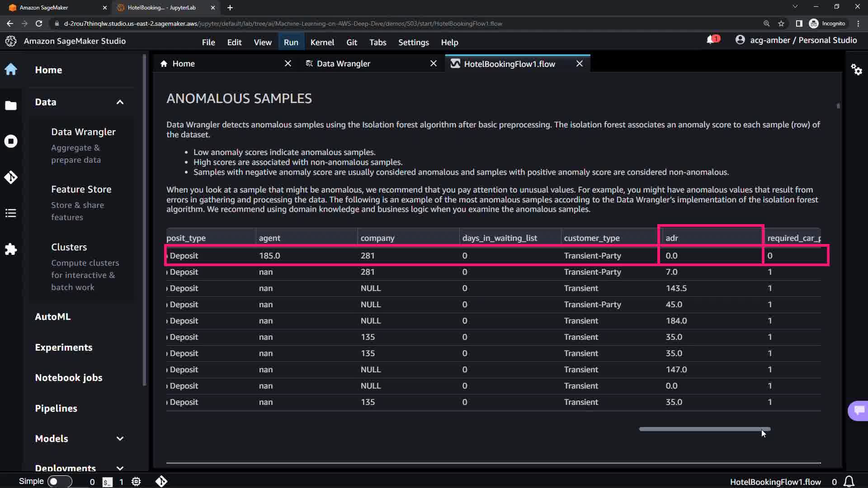Collapse the Data section chevron
The width and height of the screenshot is (868, 488).
[x=120, y=102]
